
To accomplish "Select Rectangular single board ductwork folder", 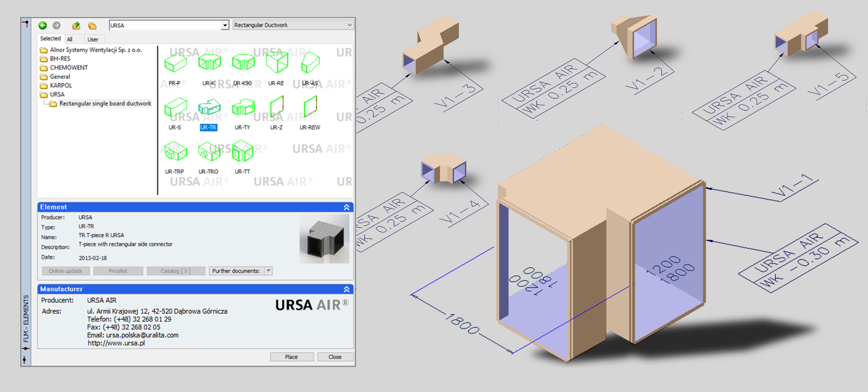I will [101, 104].
